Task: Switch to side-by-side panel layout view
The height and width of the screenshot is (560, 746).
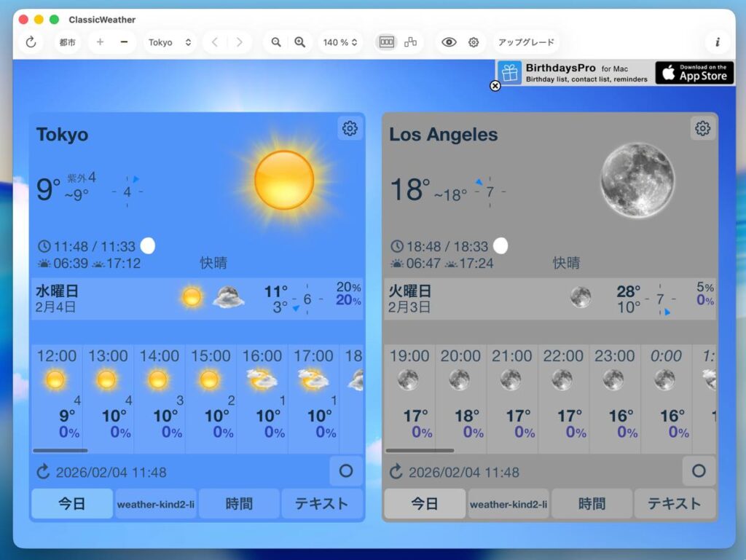Action: (387, 42)
